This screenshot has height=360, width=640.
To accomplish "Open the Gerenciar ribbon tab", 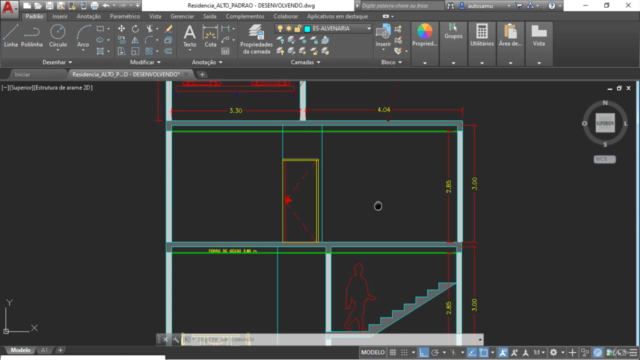I will (182, 16).
